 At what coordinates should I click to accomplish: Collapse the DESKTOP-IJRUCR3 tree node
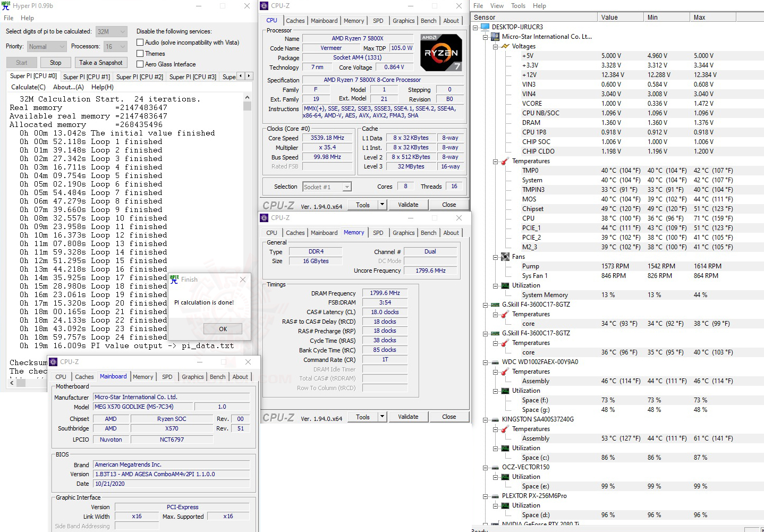pos(476,27)
